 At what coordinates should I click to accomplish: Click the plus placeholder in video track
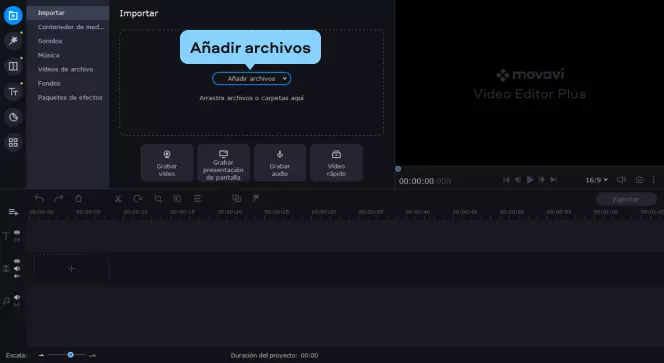[72, 268]
